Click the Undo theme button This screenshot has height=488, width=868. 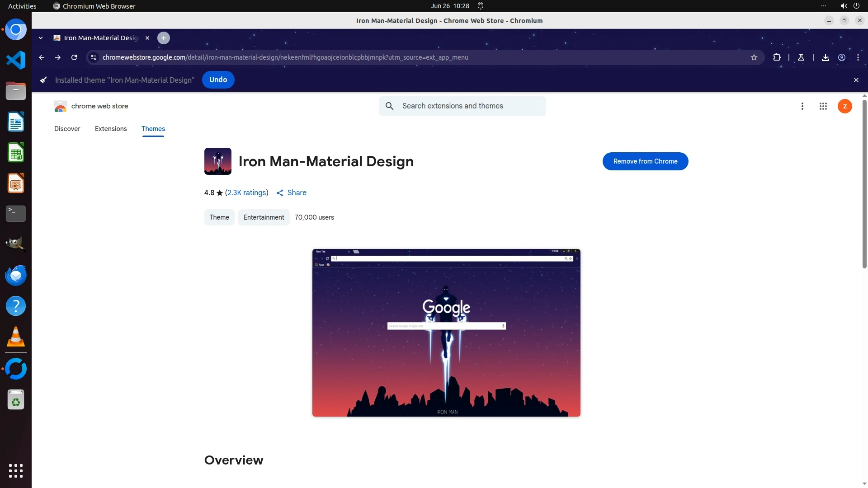point(218,80)
